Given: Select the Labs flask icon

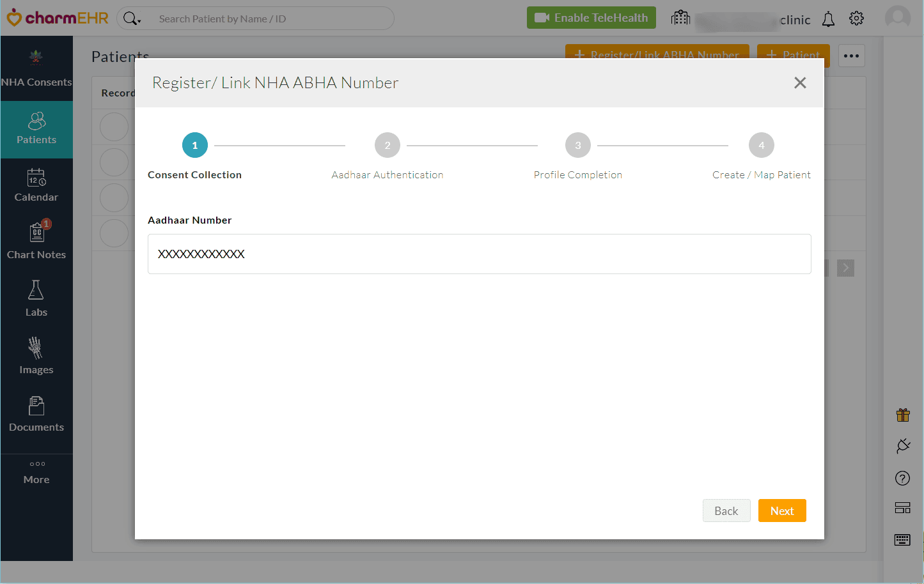Looking at the screenshot, I should pos(36,297).
